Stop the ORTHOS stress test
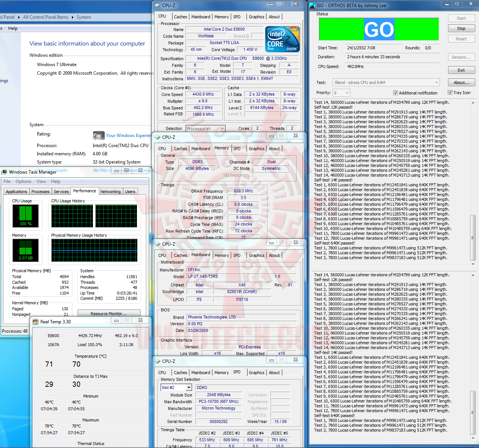 coord(461,28)
